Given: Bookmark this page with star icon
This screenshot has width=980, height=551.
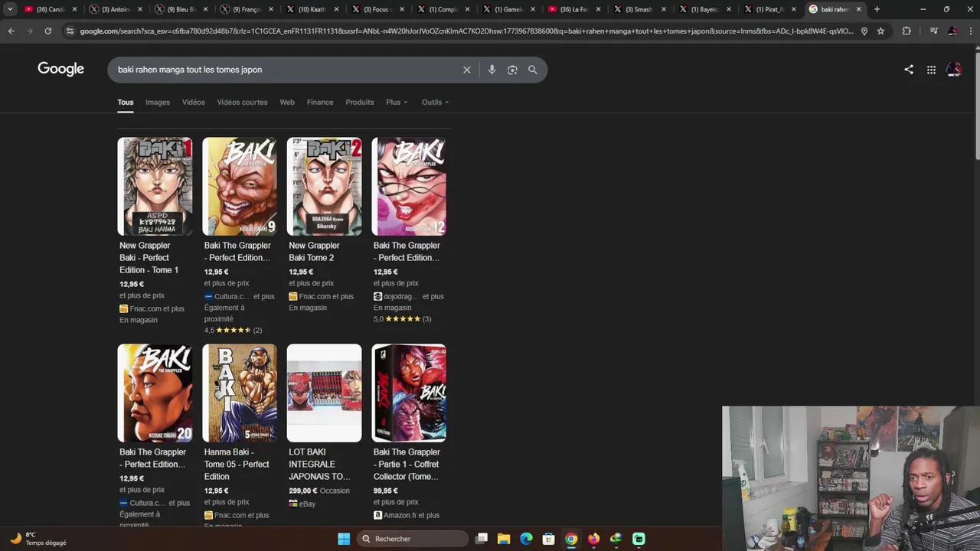Looking at the screenshot, I should [880, 31].
